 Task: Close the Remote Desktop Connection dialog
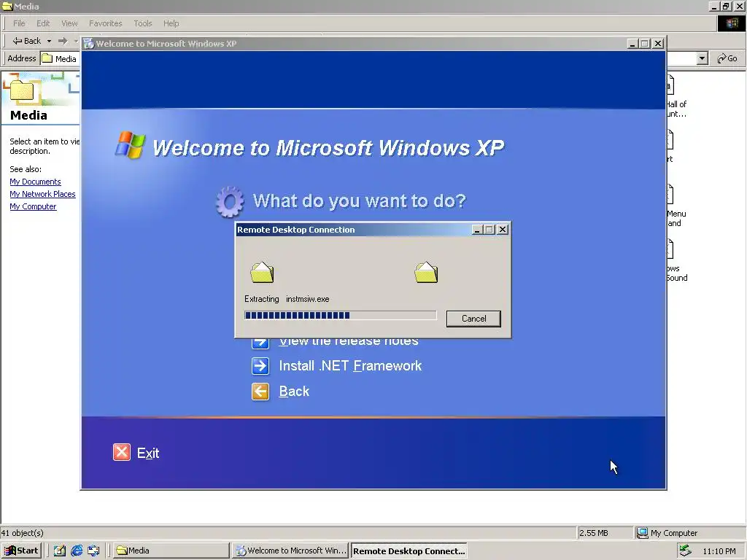click(x=502, y=230)
